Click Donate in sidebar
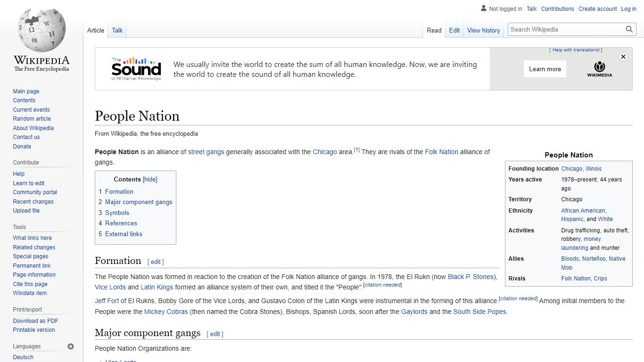The height and width of the screenshot is (362, 644). [22, 147]
